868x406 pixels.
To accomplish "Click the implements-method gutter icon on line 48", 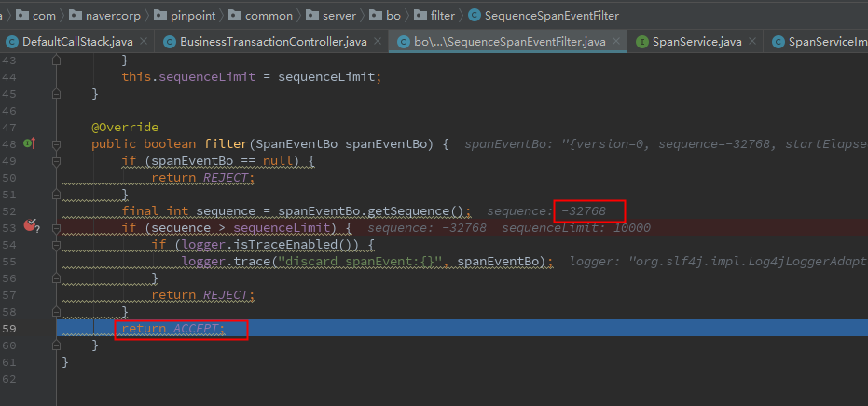I will [x=29, y=143].
